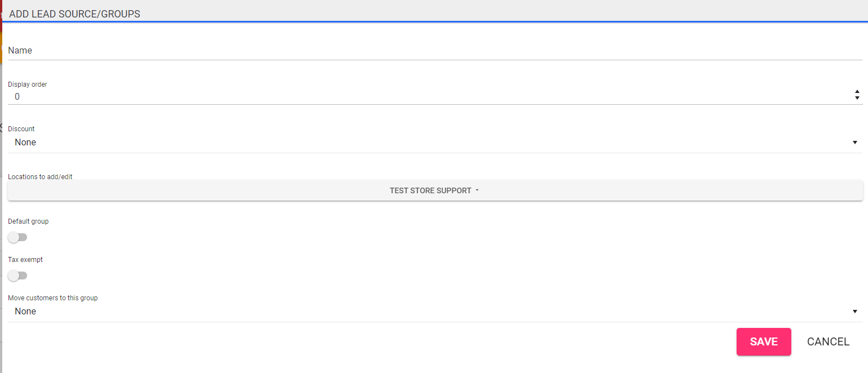Click the Default group label
Screen dimensions: 868x373
pyautogui.click(x=28, y=221)
